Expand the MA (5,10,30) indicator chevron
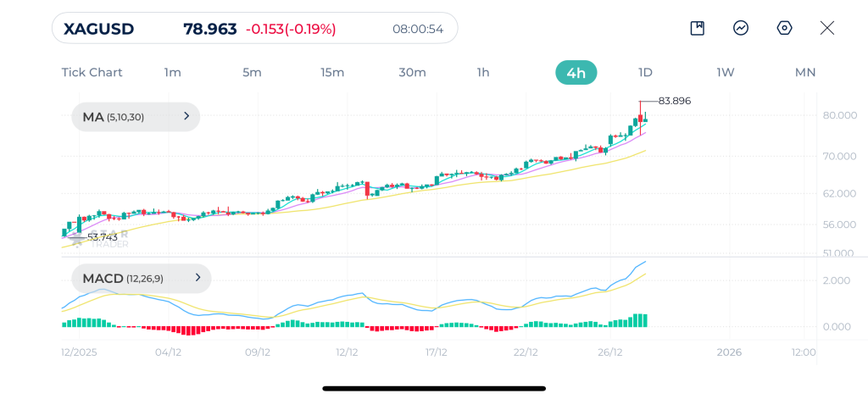Screen dimensions: 868x399 [186, 116]
